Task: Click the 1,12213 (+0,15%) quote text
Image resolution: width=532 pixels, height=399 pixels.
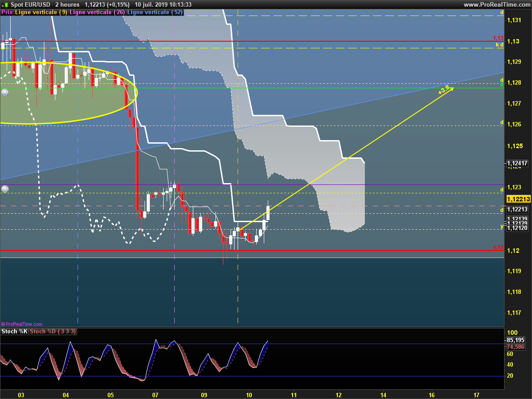Action: (108, 4)
